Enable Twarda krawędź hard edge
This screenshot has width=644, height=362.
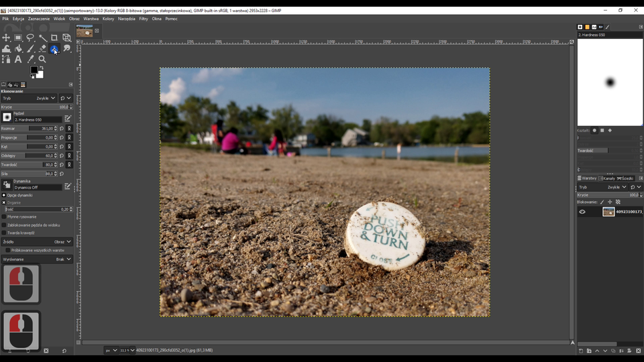(4, 233)
